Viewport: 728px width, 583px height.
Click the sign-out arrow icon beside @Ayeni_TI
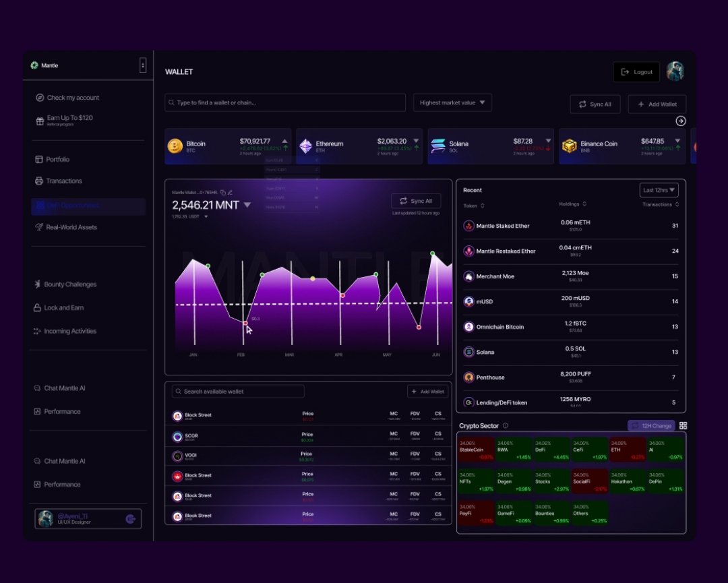tap(131, 519)
